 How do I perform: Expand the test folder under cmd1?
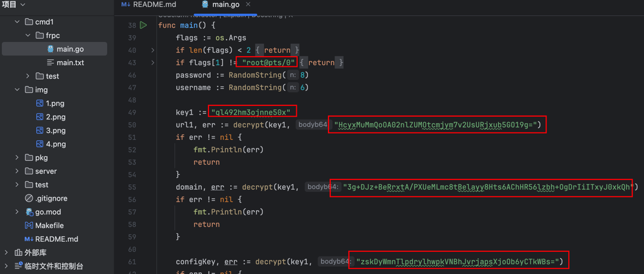28,76
